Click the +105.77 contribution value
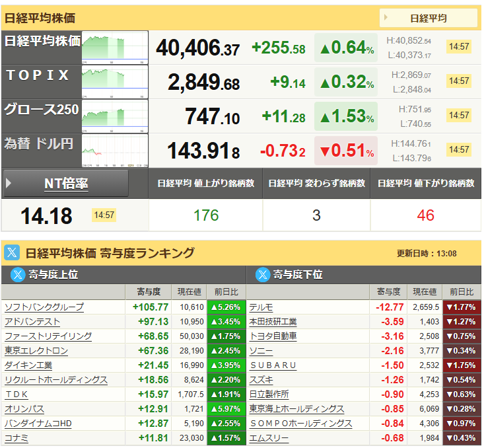The height and width of the screenshot is (448, 484). point(151,307)
